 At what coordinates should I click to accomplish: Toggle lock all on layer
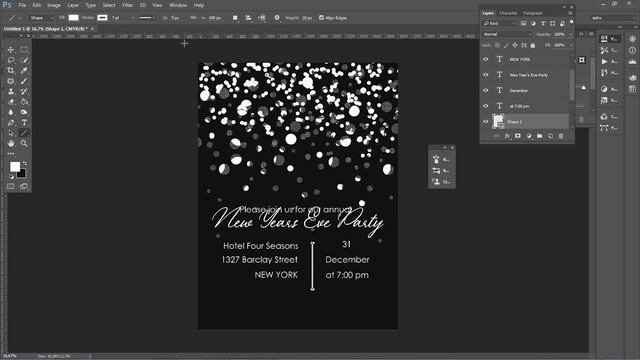[x=533, y=45]
